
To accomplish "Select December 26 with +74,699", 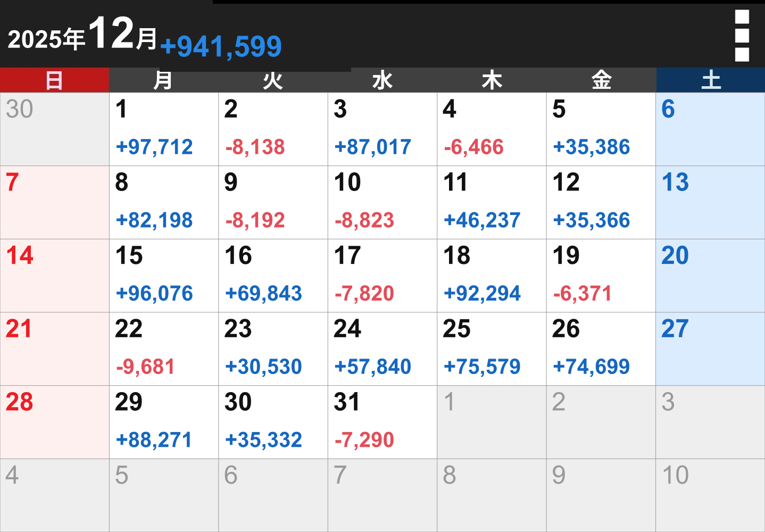I will (601, 349).
